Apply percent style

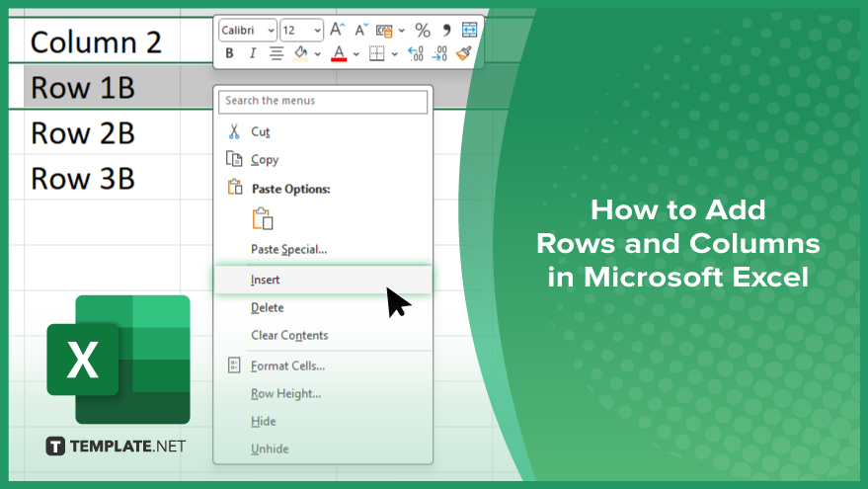pyautogui.click(x=423, y=30)
